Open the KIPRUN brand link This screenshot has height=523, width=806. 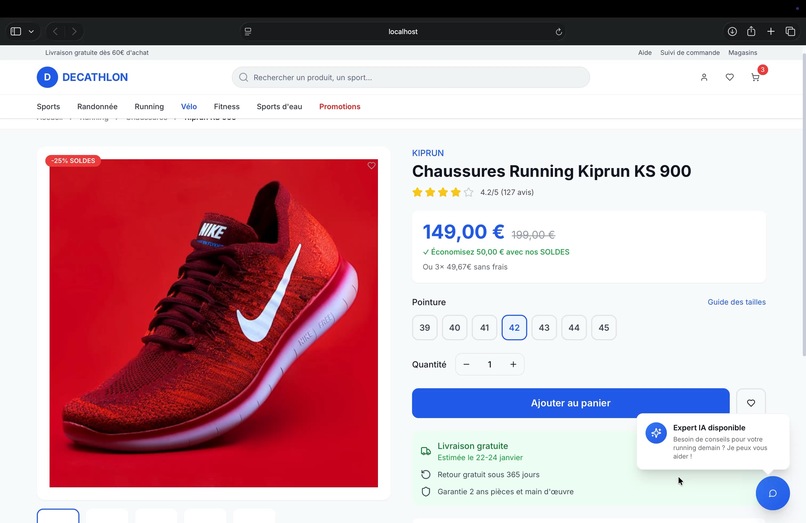428,153
